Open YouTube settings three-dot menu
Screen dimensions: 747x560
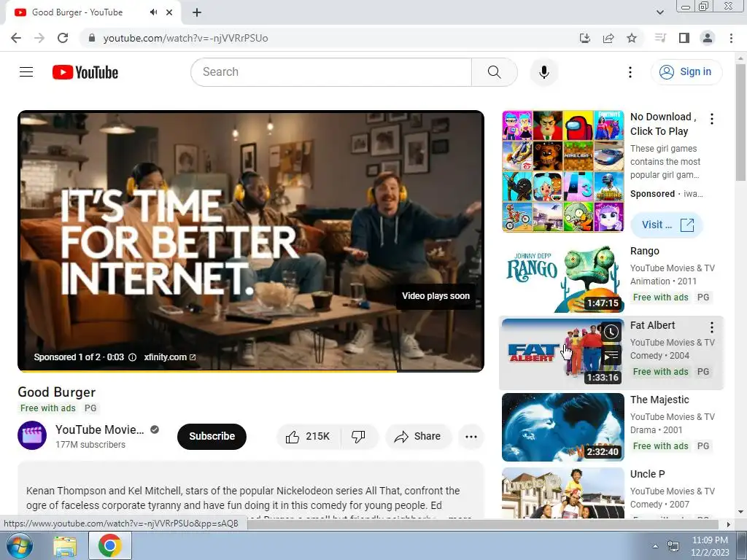coord(630,72)
